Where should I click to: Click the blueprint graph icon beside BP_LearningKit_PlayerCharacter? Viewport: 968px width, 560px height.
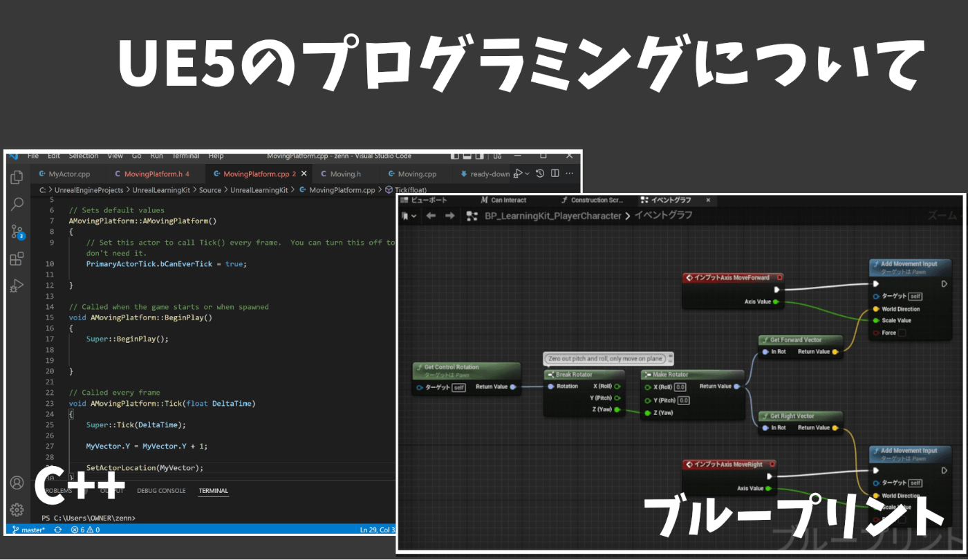(472, 216)
